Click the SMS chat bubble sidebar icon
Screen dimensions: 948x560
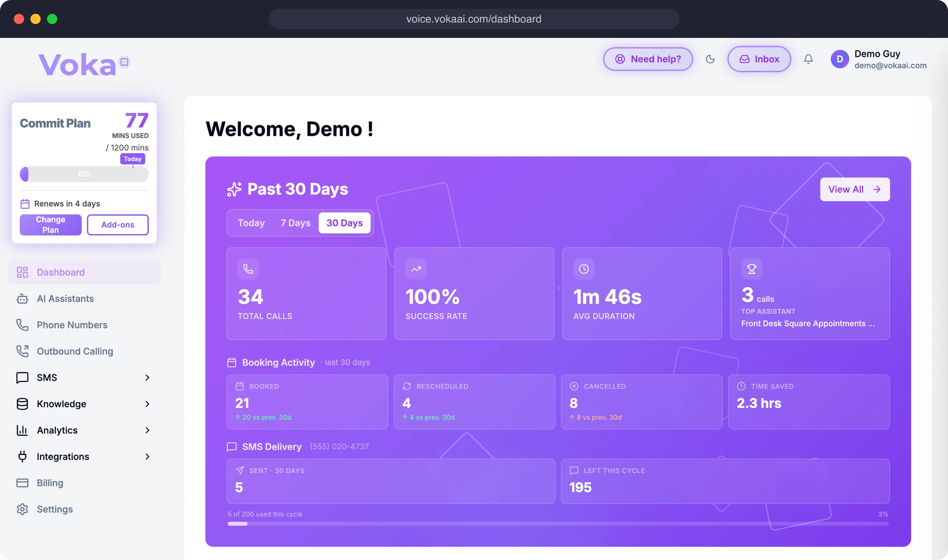pos(22,378)
